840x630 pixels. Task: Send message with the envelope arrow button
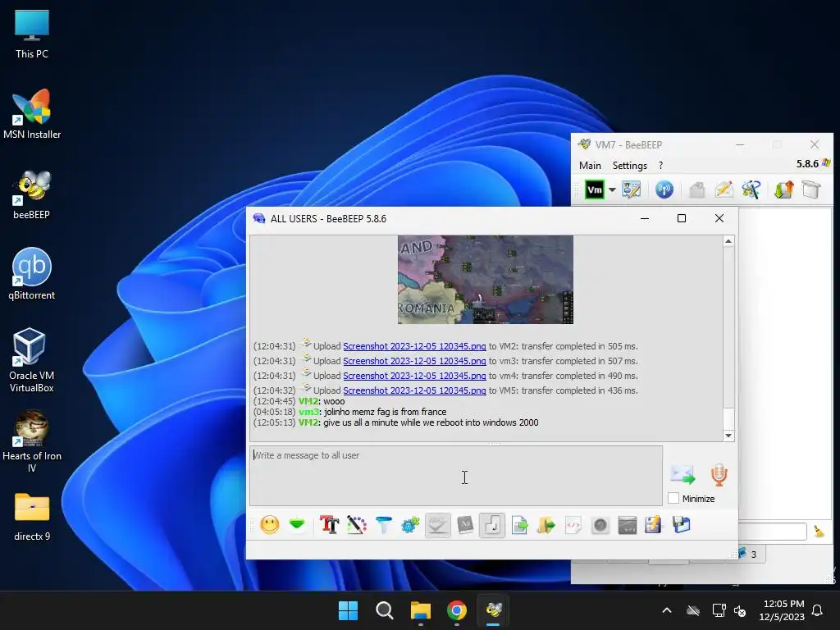682,474
